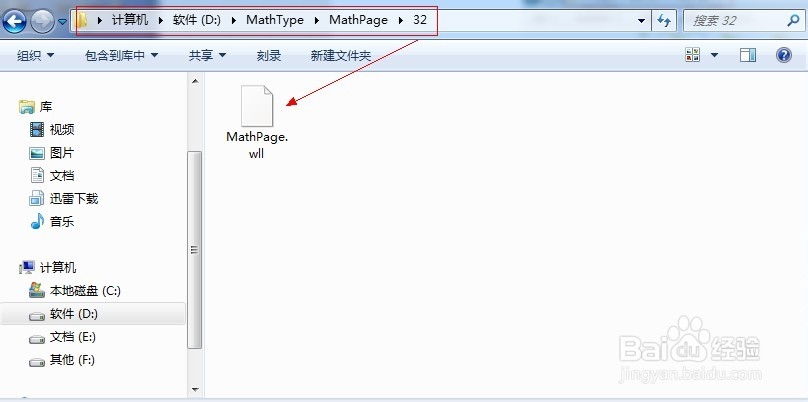Click the 库 libraries icon
This screenshot has width=808, height=402.
pyautogui.click(x=26, y=107)
